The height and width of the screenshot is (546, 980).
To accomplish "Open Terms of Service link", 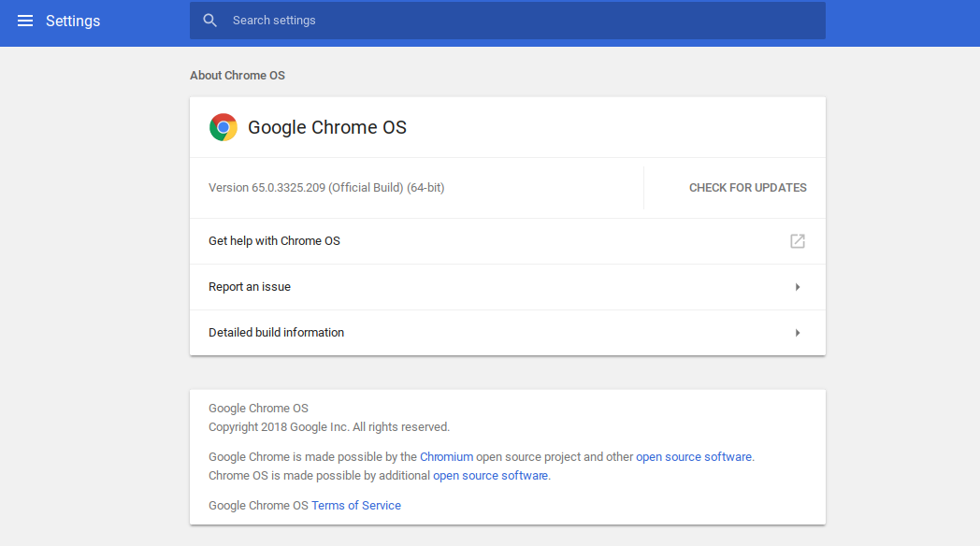I will [356, 506].
